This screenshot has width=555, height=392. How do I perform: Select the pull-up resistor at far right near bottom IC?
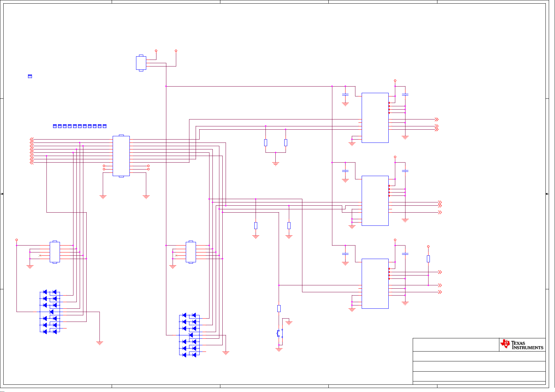[428, 259]
